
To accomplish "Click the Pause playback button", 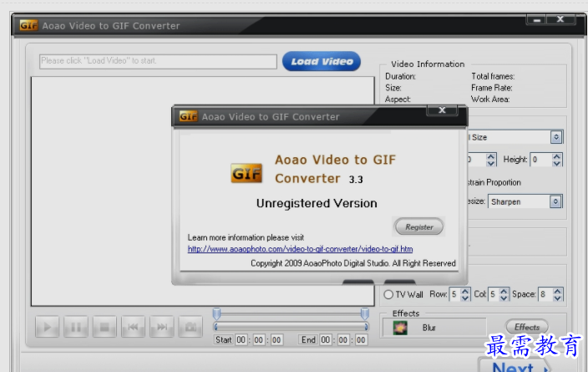I will pyautogui.click(x=76, y=327).
